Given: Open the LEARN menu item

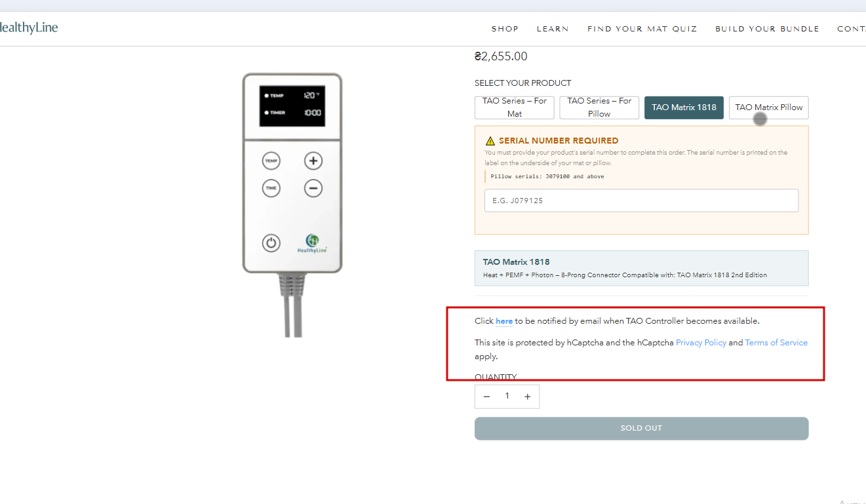Looking at the screenshot, I should pos(553,29).
